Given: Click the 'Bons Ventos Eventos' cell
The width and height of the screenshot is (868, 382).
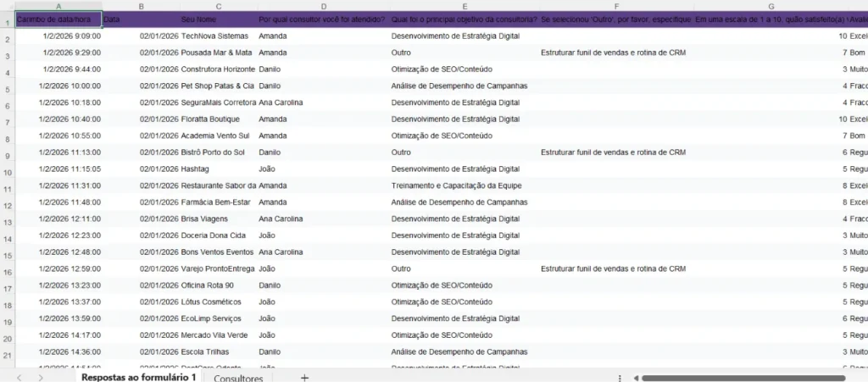Looking at the screenshot, I should [x=217, y=252].
